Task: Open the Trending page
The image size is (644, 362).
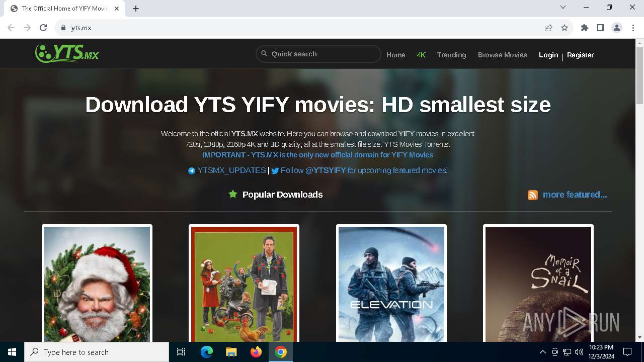Action: click(x=451, y=55)
